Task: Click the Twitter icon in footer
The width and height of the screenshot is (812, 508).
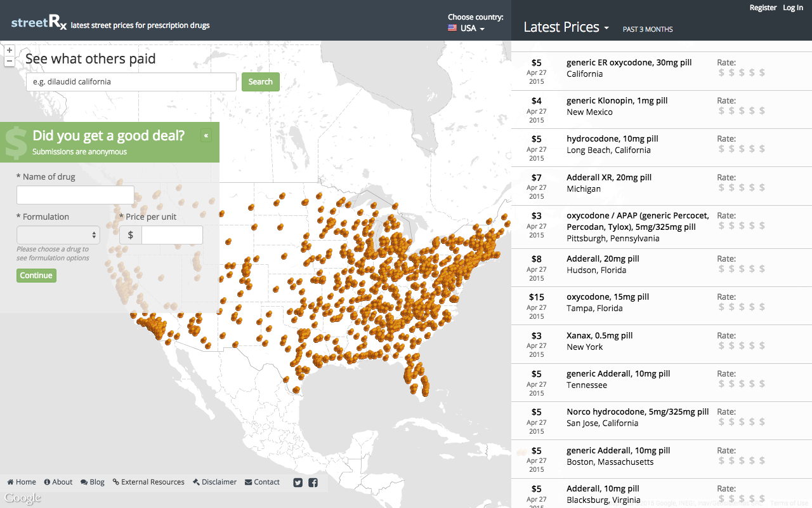Action: point(298,483)
